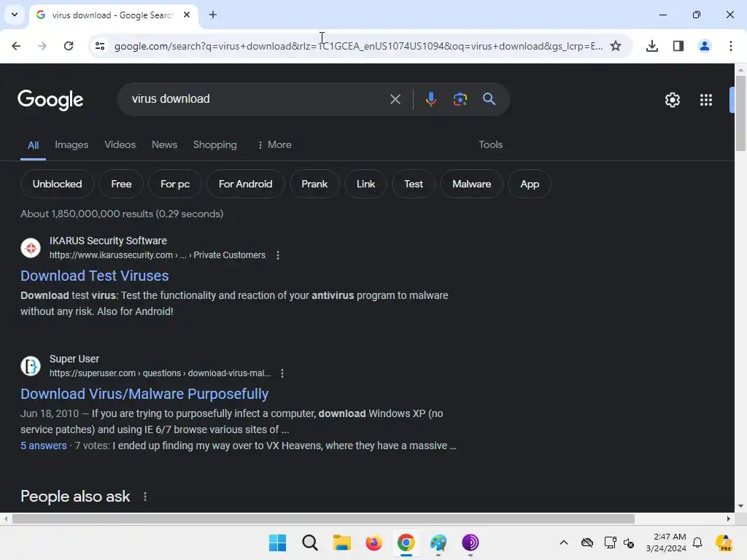The image size is (747, 560).
Task: Click the Super User site favicon
Action: point(31,366)
